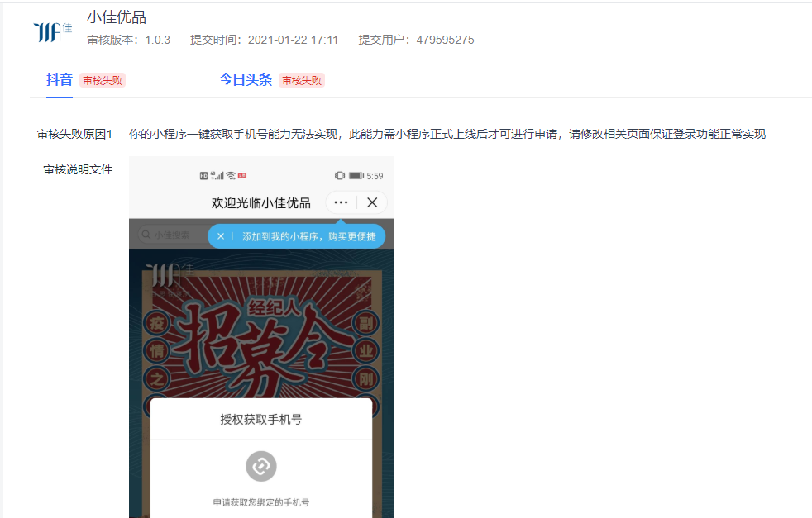Click the WiFi icon in phone status bar
The width and height of the screenshot is (812, 518).
click(231, 176)
